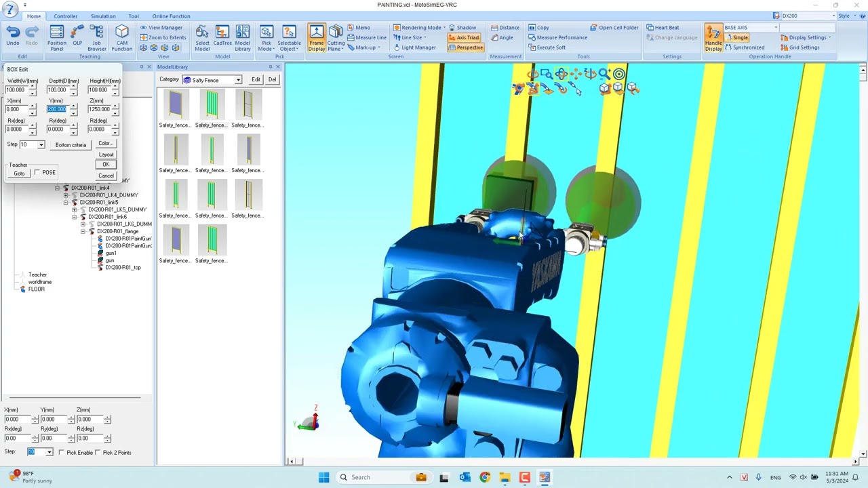The height and width of the screenshot is (488, 868).
Task: Collapse the DX200-R01_flange tree node
Action: [x=83, y=231]
